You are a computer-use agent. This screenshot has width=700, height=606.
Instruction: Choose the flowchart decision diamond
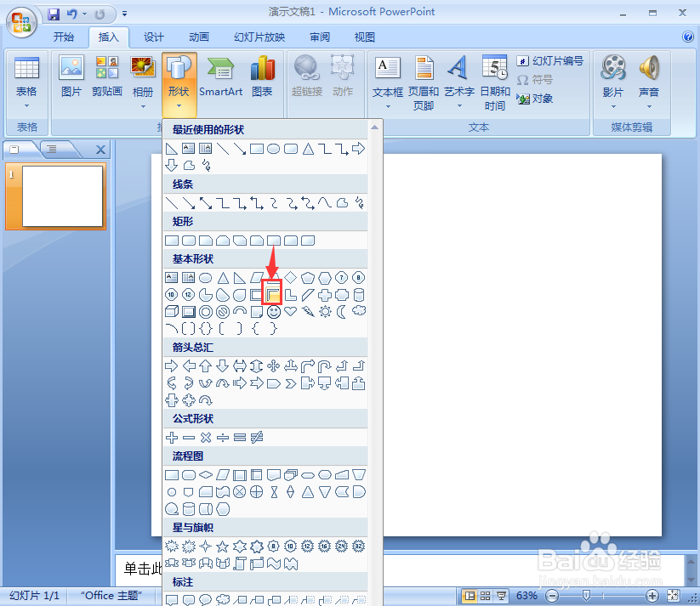(x=206, y=475)
